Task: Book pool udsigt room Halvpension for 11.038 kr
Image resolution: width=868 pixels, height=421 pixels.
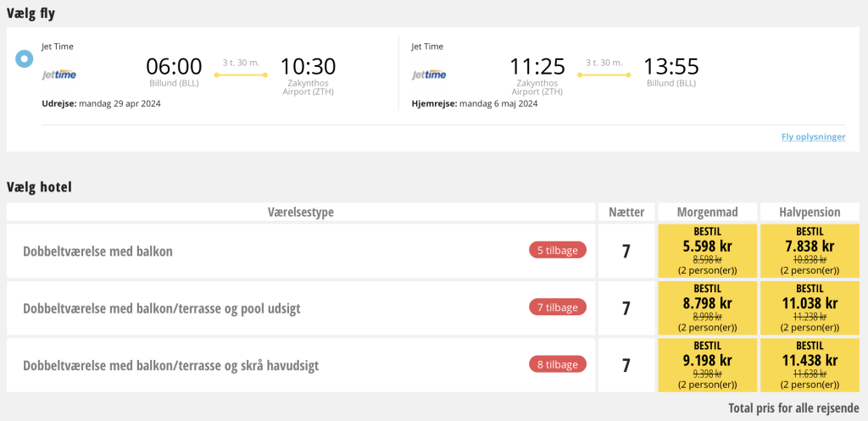Action: (810, 307)
